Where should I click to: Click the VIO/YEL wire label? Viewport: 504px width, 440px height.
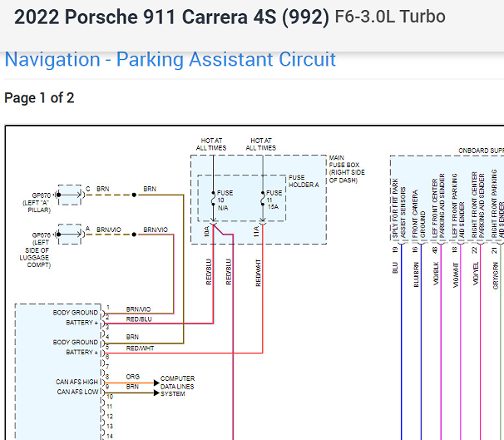click(x=476, y=274)
